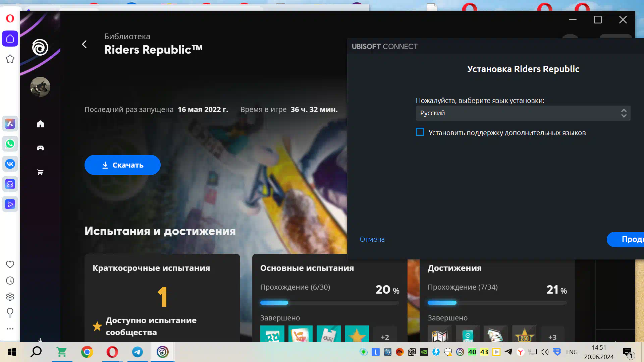Open the Yandex browser tray icon
644x362 pixels.
521,352
